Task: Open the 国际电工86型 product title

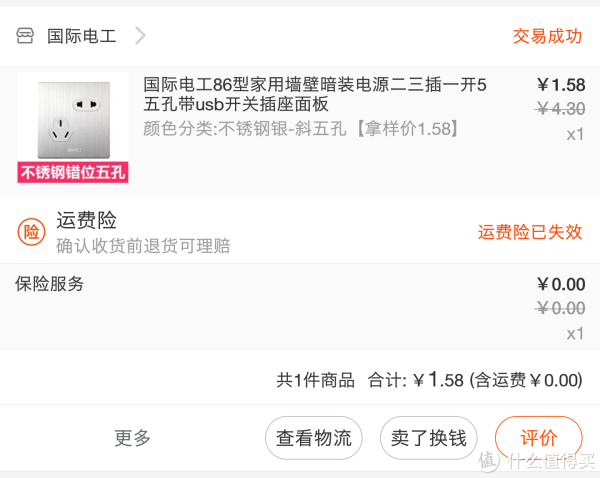Action: [314, 94]
